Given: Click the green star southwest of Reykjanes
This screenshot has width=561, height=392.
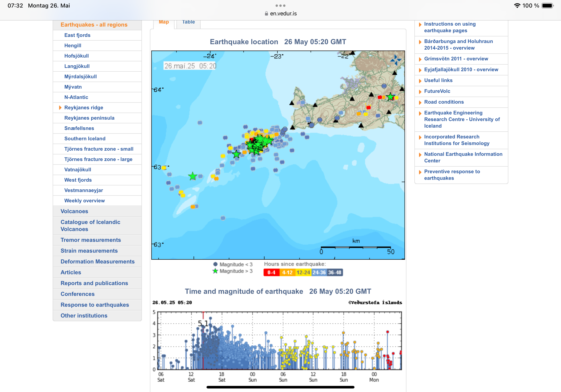Looking at the screenshot, I should 193,176.
